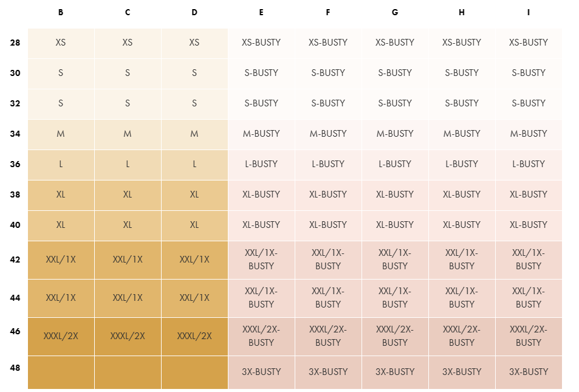Click XXXL/2X cell for 46D
Viewport: 579px width, 392px height.
(x=194, y=335)
